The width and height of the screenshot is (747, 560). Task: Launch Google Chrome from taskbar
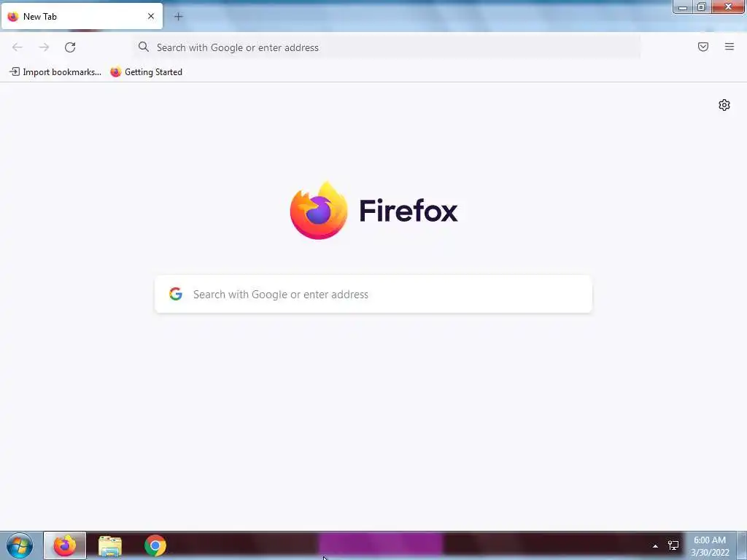click(155, 545)
